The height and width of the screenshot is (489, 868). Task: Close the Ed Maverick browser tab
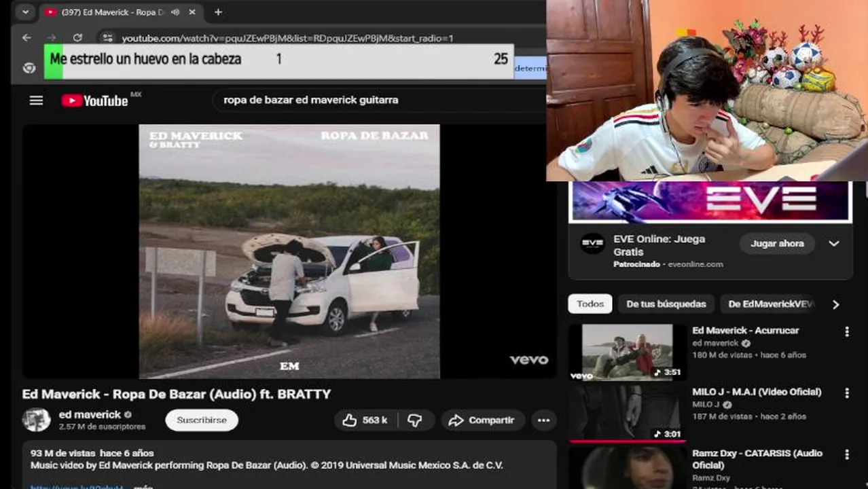(x=192, y=12)
